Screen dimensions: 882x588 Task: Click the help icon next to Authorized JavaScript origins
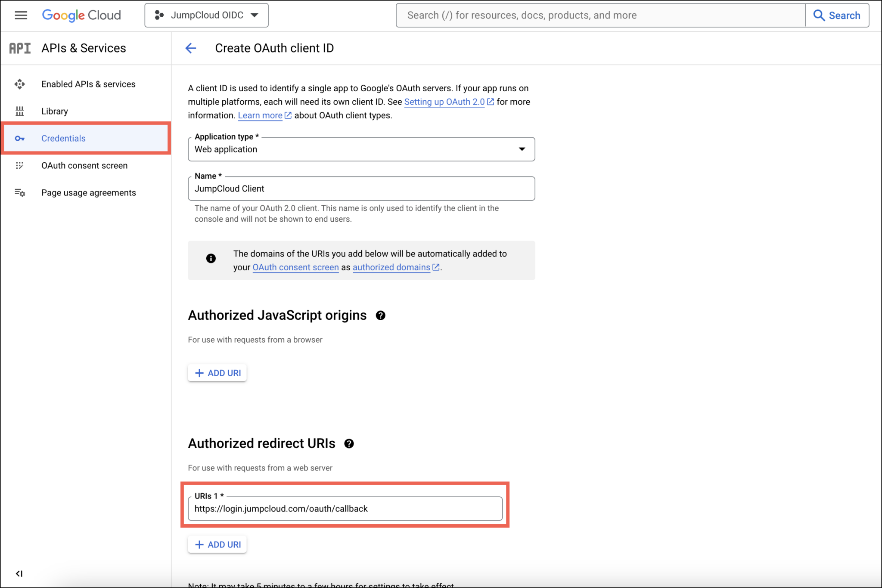click(x=381, y=315)
